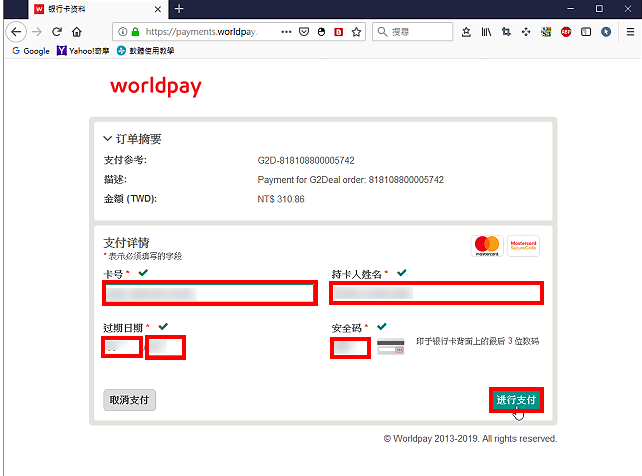Screen dimensions: 642x476
Task: Click the round extension icon beside Pocket
Action: pyautogui.click(x=321, y=32)
